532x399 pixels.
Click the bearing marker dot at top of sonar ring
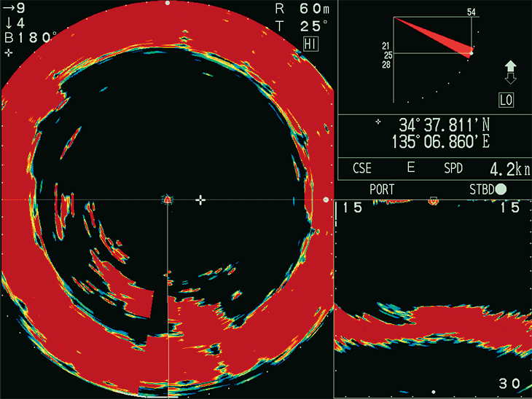click(x=168, y=3)
